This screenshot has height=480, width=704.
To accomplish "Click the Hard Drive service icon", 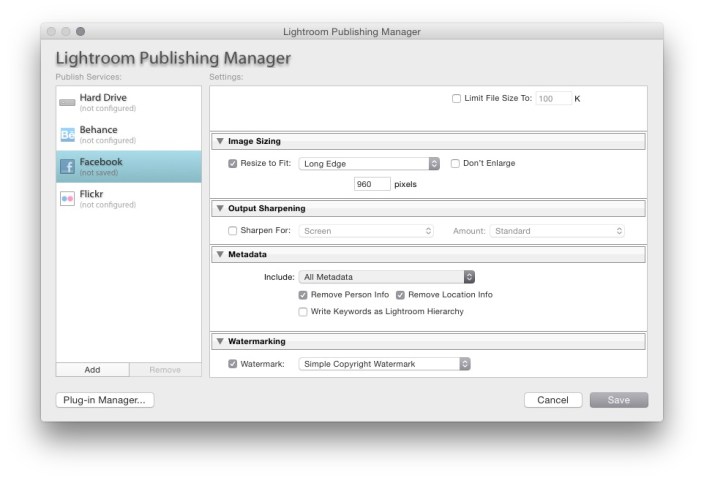I will [x=67, y=102].
